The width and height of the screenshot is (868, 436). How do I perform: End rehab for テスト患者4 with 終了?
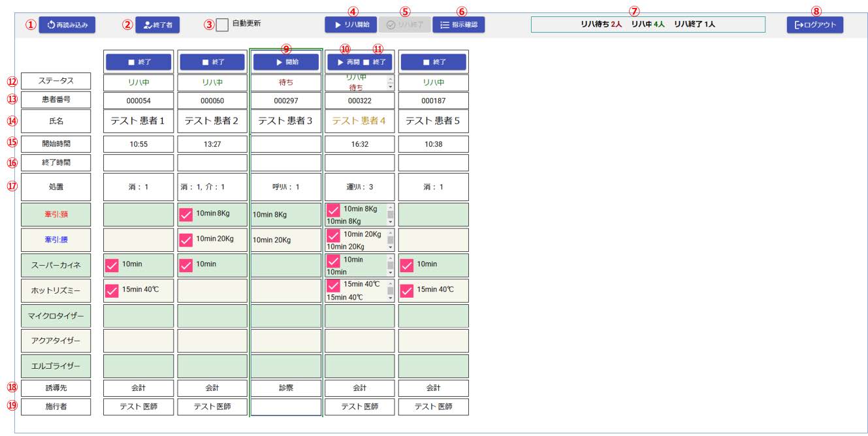click(376, 62)
